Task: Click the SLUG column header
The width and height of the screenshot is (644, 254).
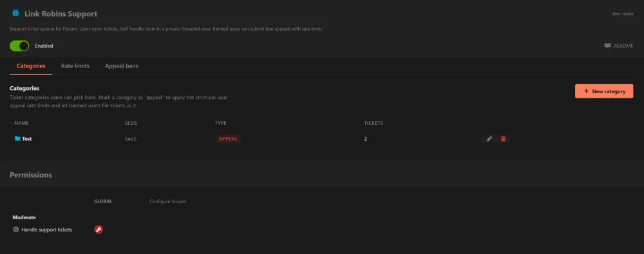Action: coord(131,123)
